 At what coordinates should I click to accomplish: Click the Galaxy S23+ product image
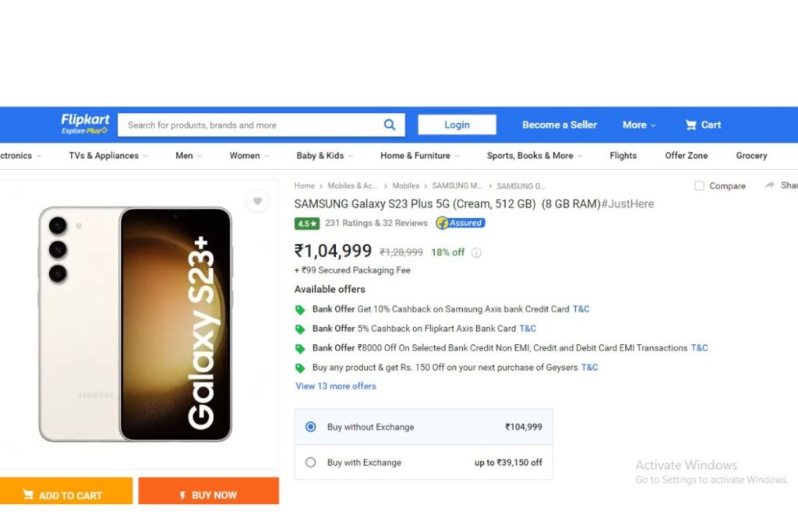136,323
